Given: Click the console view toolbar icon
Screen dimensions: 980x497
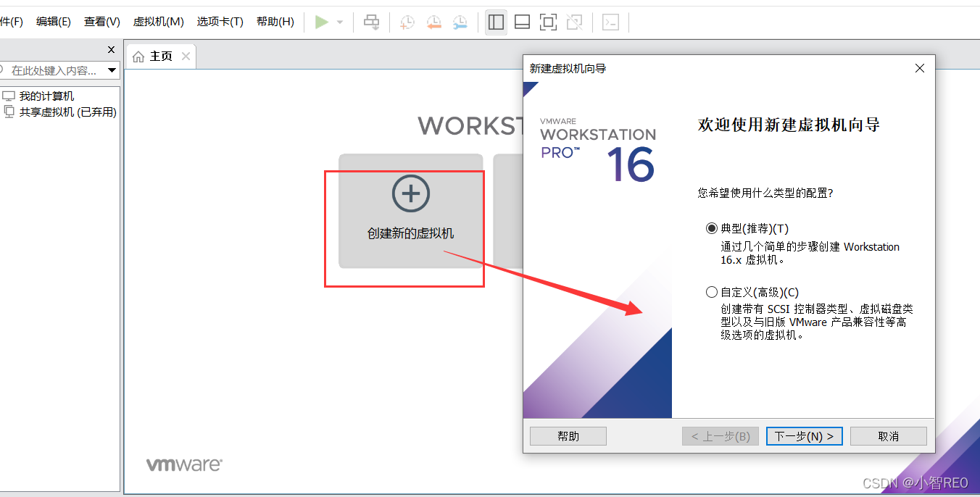Looking at the screenshot, I should click(x=611, y=22).
